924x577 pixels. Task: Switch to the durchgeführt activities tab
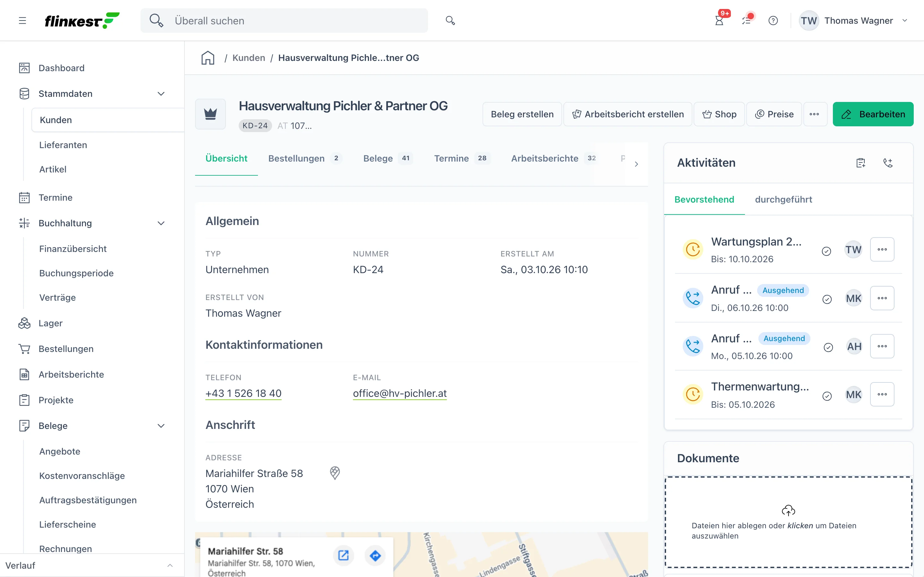click(783, 199)
